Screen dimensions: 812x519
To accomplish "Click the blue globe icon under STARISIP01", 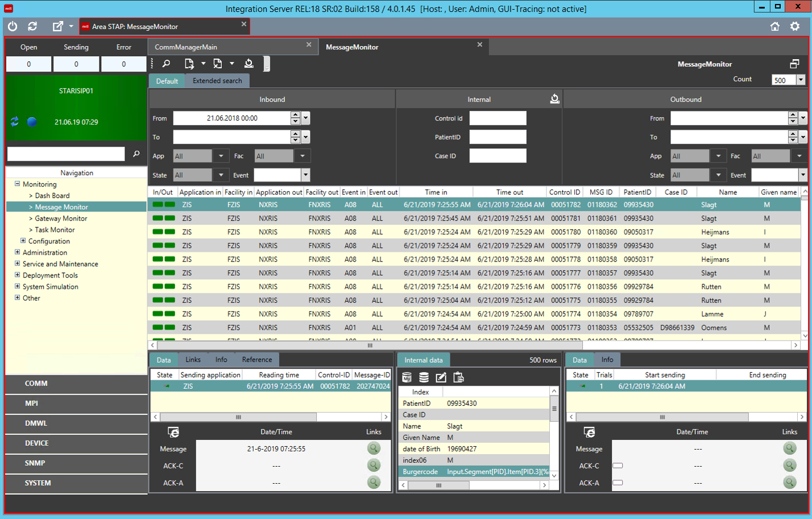I will coord(32,122).
